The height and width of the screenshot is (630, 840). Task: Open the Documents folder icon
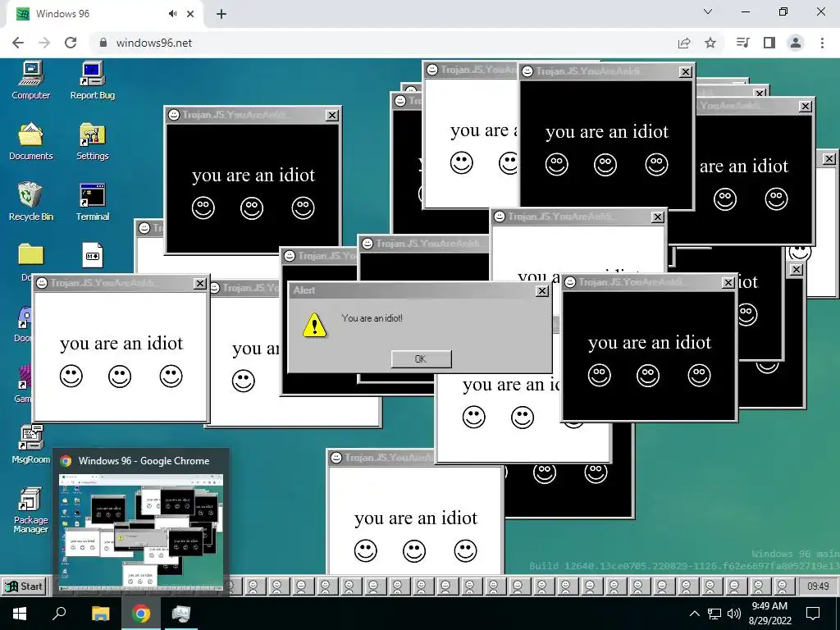(31, 141)
